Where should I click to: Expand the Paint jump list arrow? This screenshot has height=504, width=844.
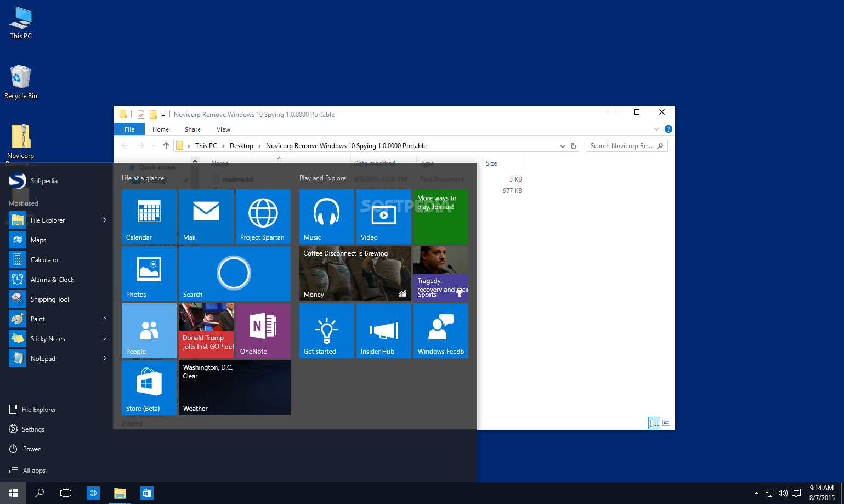tap(105, 319)
